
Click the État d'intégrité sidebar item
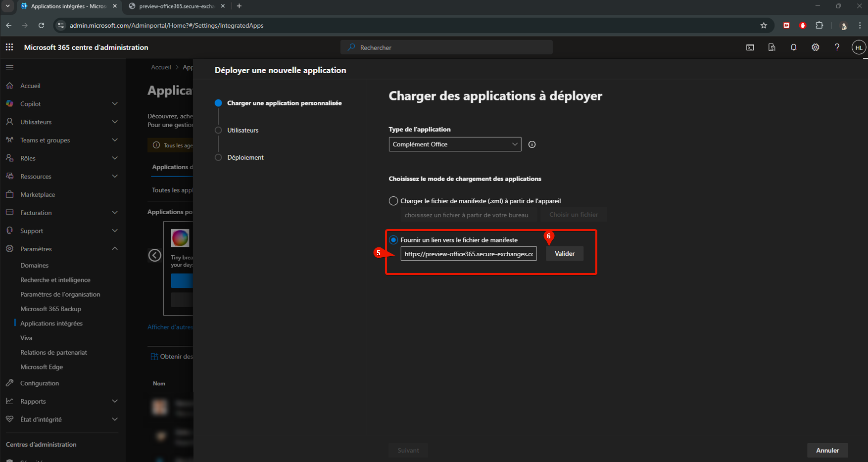coord(41,419)
